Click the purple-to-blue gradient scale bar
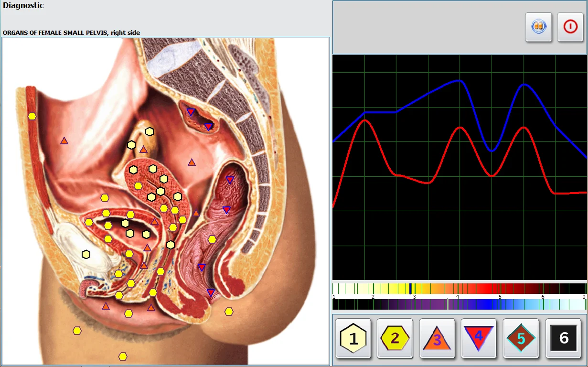 click(459, 305)
